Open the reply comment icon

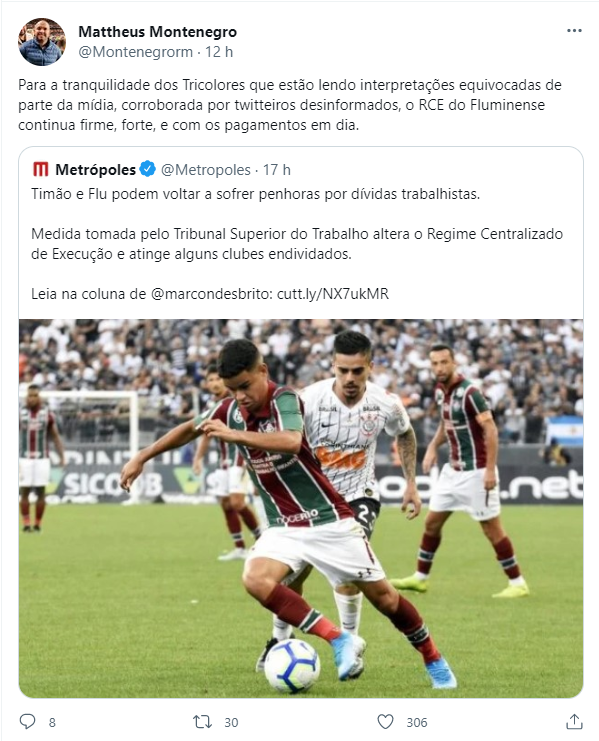(x=27, y=722)
